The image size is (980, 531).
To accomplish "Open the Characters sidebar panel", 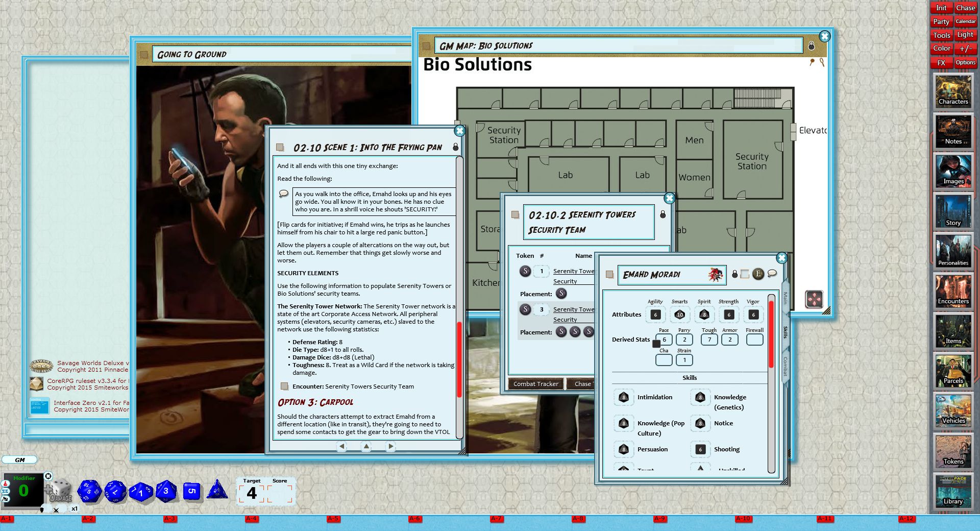I will tap(953, 92).
